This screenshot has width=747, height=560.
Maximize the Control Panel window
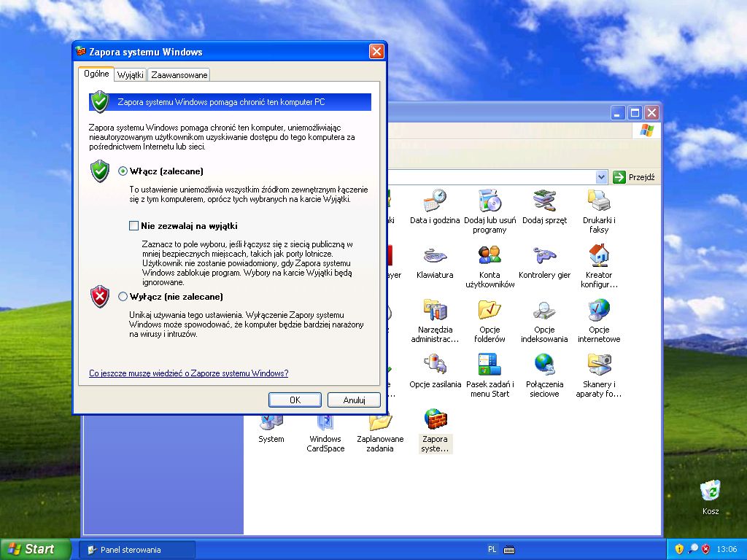(635, 113)
